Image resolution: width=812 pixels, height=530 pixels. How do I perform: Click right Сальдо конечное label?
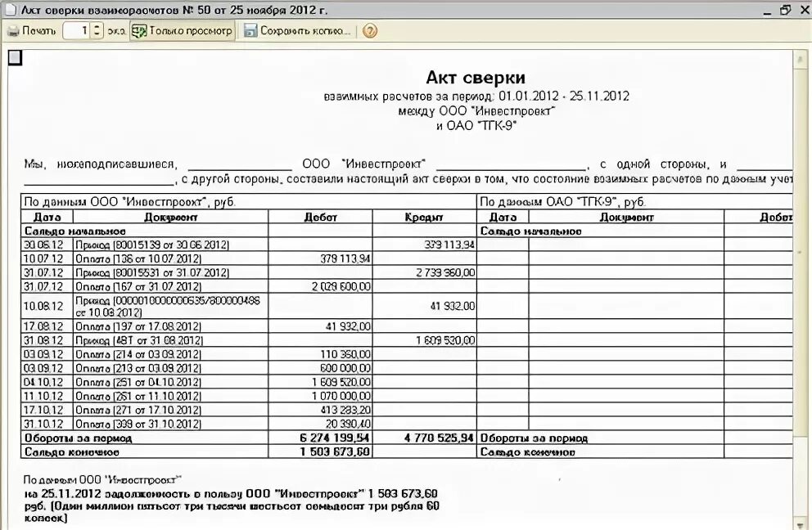click(528, 451)
